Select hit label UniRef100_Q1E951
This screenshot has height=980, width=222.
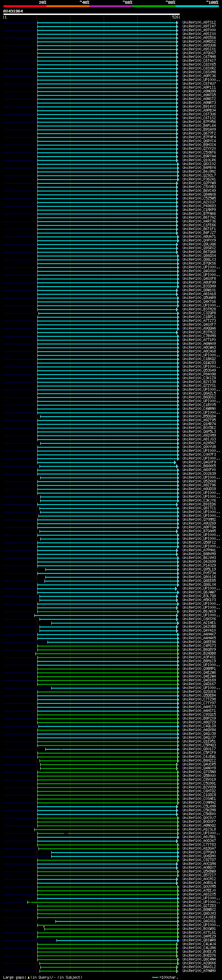click(199, 741)
